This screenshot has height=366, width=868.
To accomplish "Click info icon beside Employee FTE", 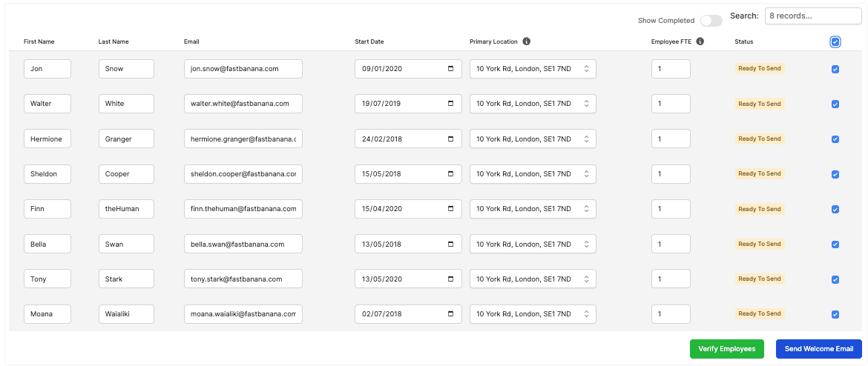I will point(700,41).
